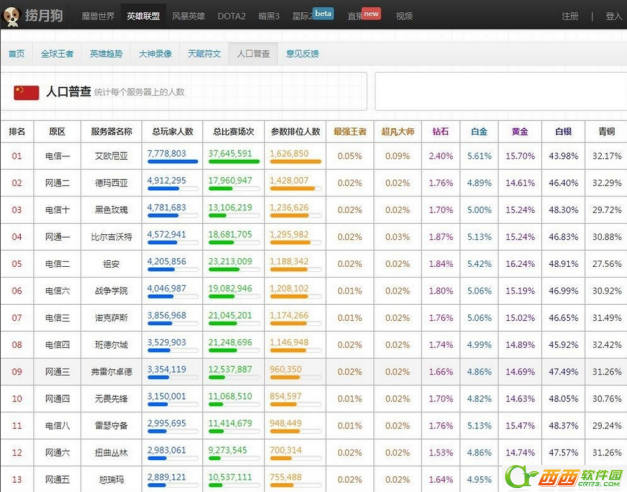Open the 大神录像 tab
Image resolution: width=627 pixels, height=492 pixels.
[x=155, y=53]
